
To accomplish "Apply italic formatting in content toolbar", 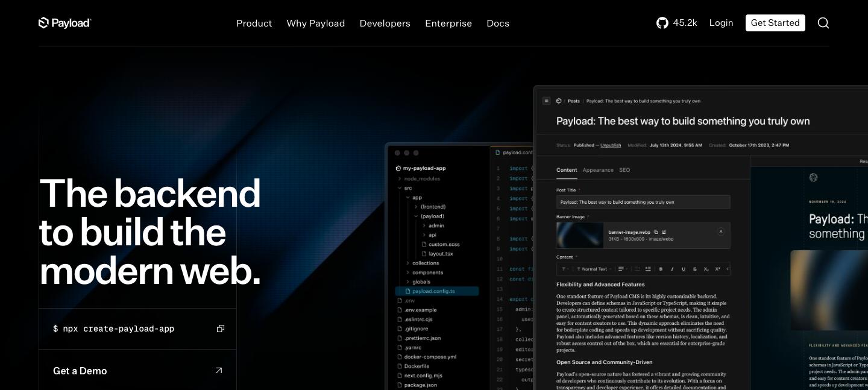I will (672, 269).
